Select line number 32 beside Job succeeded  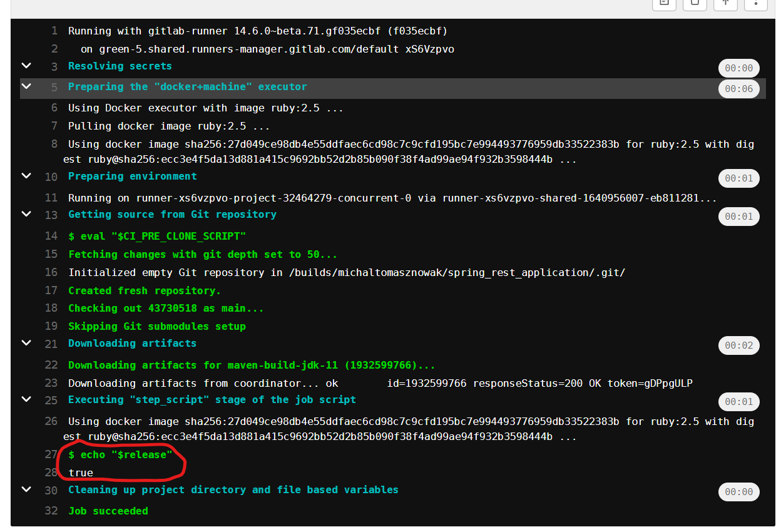coord(51,511)
